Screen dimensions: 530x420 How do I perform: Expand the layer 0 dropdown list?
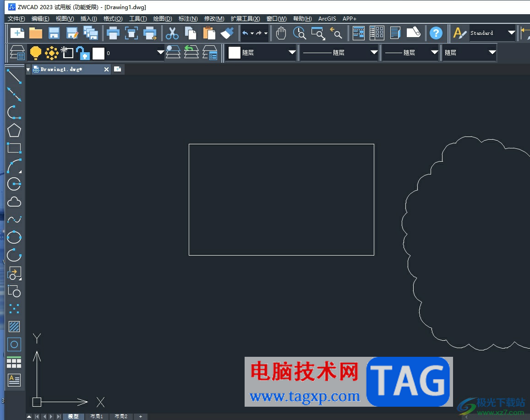(x=160, y=52)
